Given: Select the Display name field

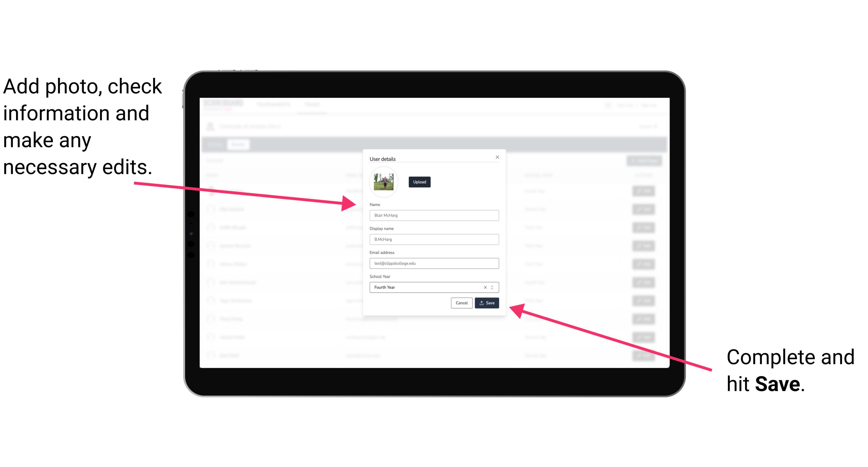Looking at the screenshot, I should (x=434, y=239).
